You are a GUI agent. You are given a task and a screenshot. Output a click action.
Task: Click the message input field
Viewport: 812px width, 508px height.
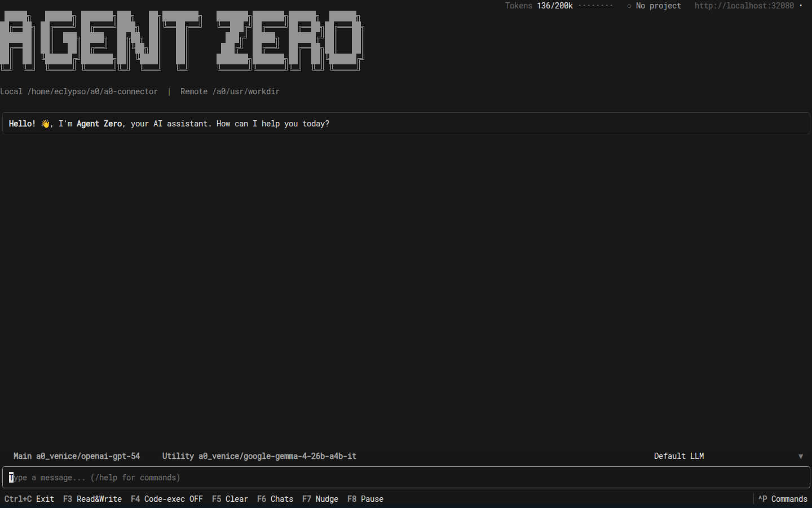click(x=406, y=478)
